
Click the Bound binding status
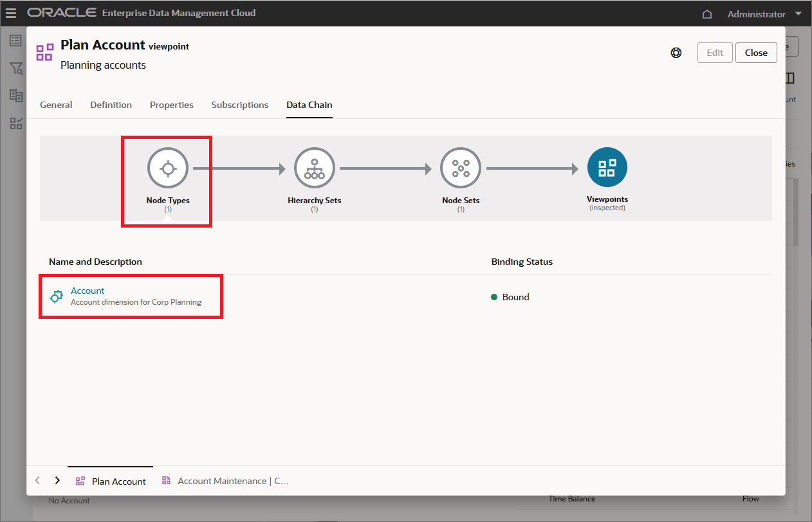pos(510,297)
